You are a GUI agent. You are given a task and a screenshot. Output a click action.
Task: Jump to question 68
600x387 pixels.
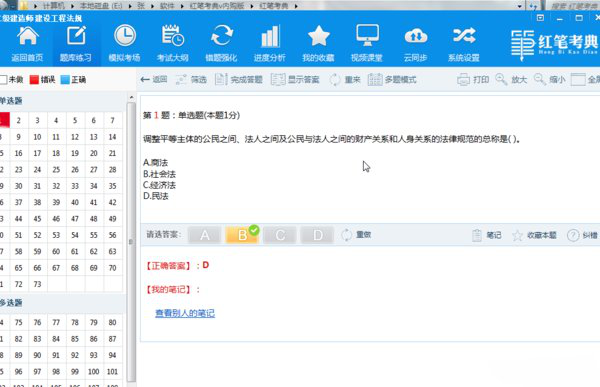[x=75, y=268]
